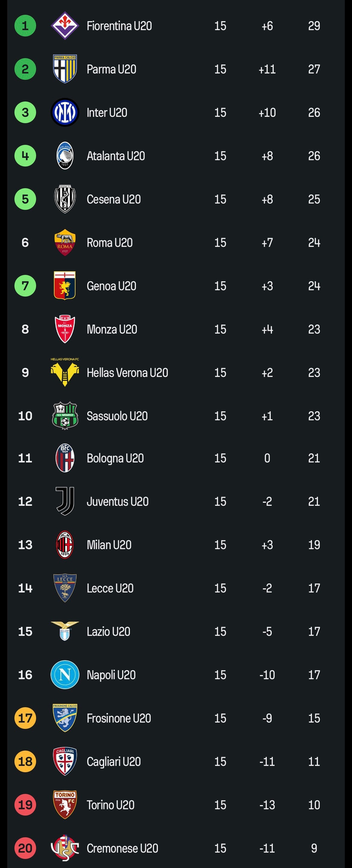Select the orange position 17 badge
This screenshot has width=352, height=868.
[25, 718]
